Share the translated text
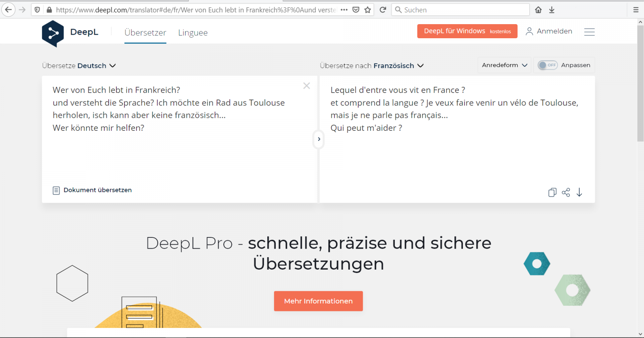644x338 pixels. (566, 192)
